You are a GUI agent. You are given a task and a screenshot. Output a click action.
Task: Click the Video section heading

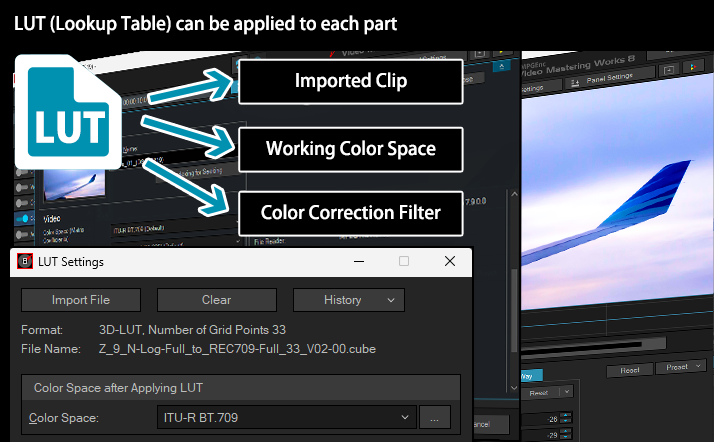[x=52, y=219]
